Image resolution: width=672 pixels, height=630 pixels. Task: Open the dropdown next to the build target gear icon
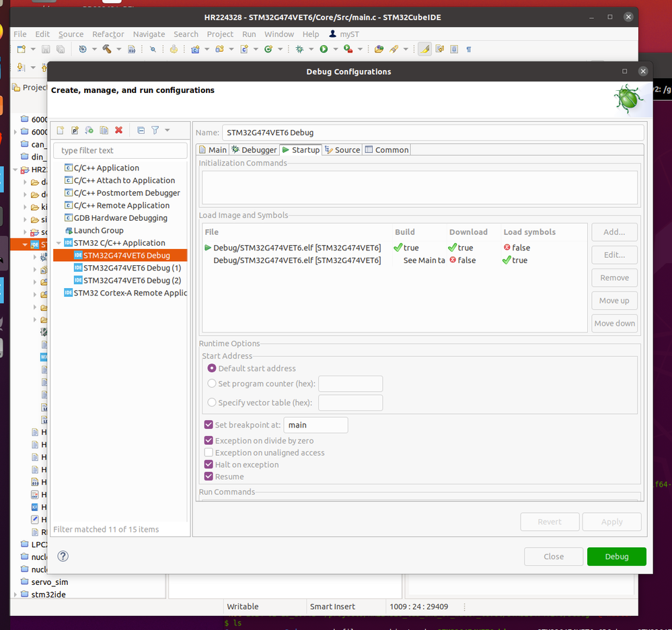coord(94,49)
